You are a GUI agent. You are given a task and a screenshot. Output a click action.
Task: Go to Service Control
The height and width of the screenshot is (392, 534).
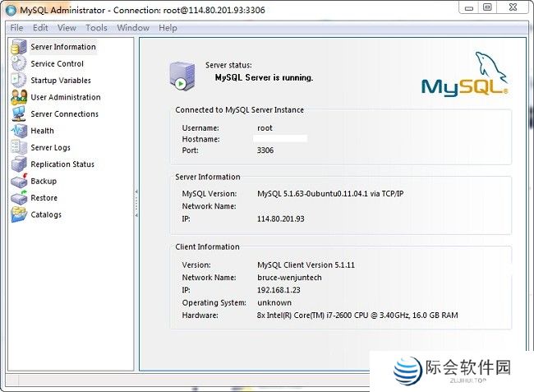click(x=57, y=63)
